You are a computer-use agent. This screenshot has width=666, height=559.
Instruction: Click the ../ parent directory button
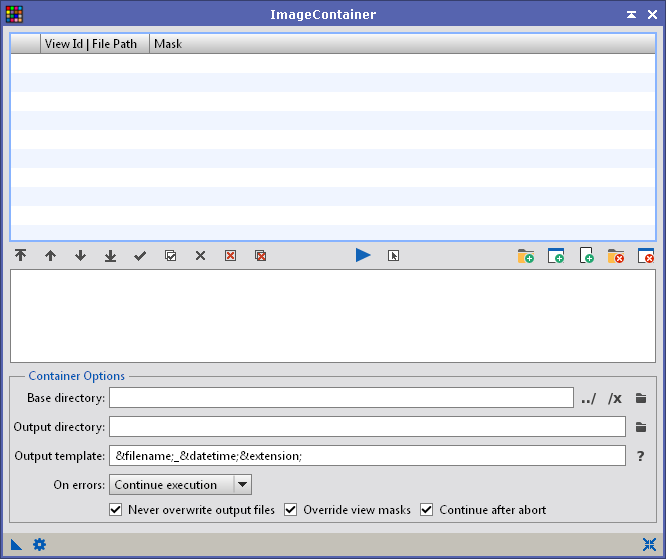[x=589, y=398]
